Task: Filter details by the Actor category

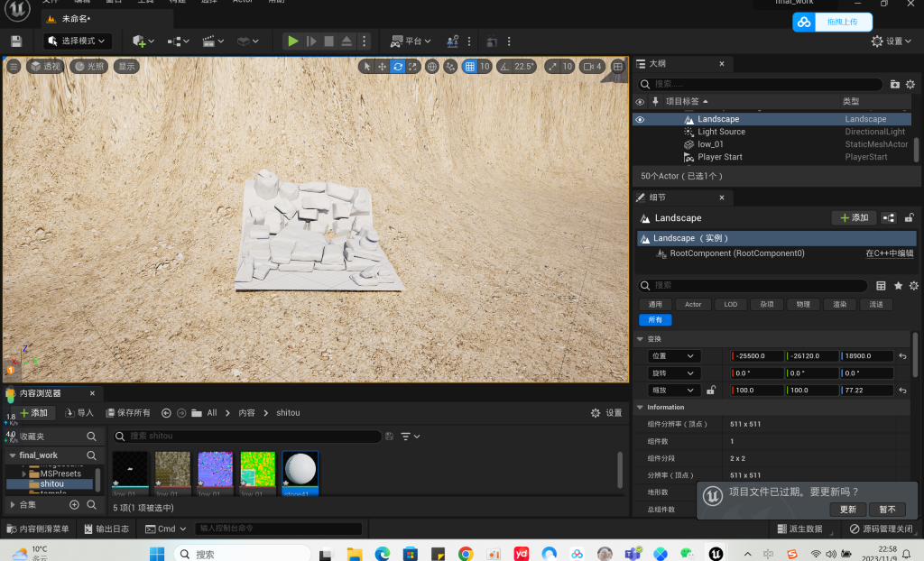Action: pos(693,305)
